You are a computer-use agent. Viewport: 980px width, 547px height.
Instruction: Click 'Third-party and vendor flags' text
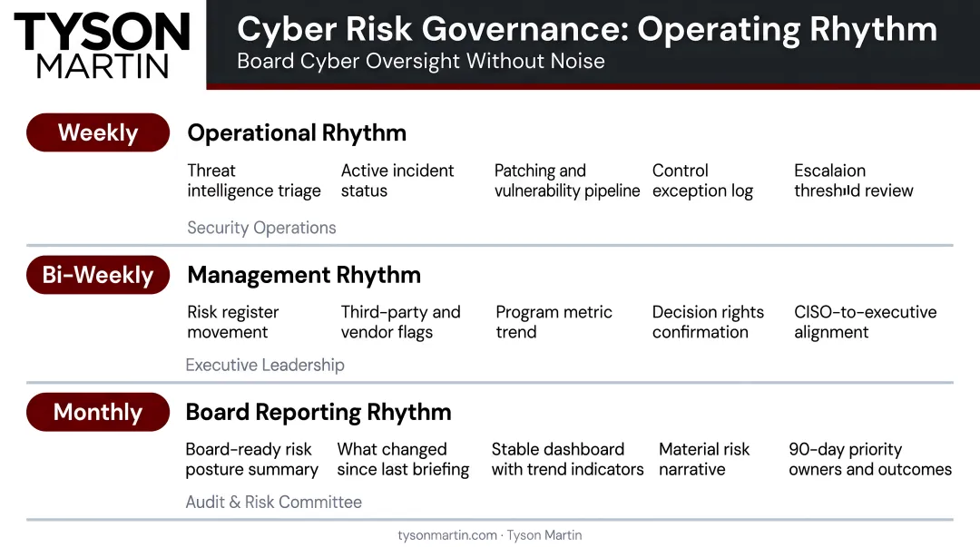click(400, 322)
